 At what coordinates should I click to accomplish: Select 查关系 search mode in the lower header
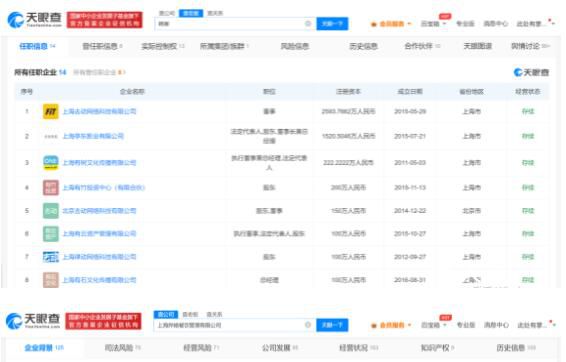coord(214,314)
